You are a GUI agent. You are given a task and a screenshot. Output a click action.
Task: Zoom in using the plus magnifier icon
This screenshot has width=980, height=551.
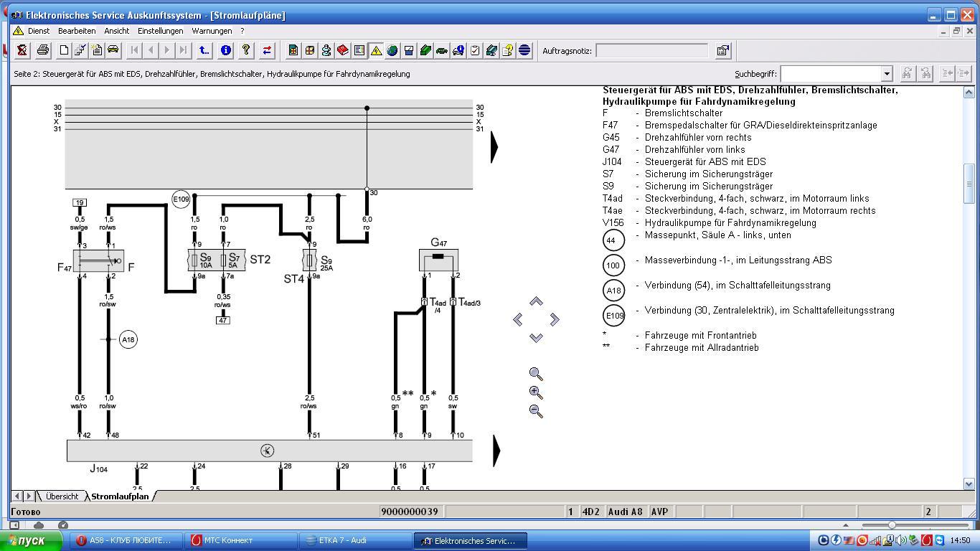[x=536, y=392]
